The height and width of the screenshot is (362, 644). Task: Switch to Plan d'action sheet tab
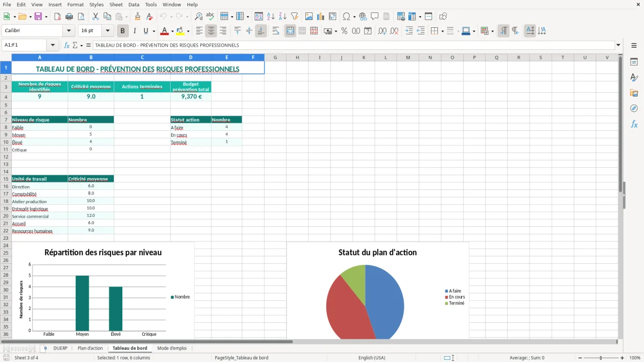click(x=90, y=348)
